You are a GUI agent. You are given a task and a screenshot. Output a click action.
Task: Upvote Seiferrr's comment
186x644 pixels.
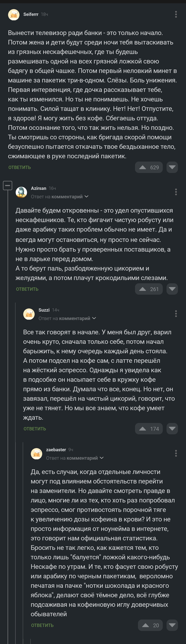coord(143,167)
